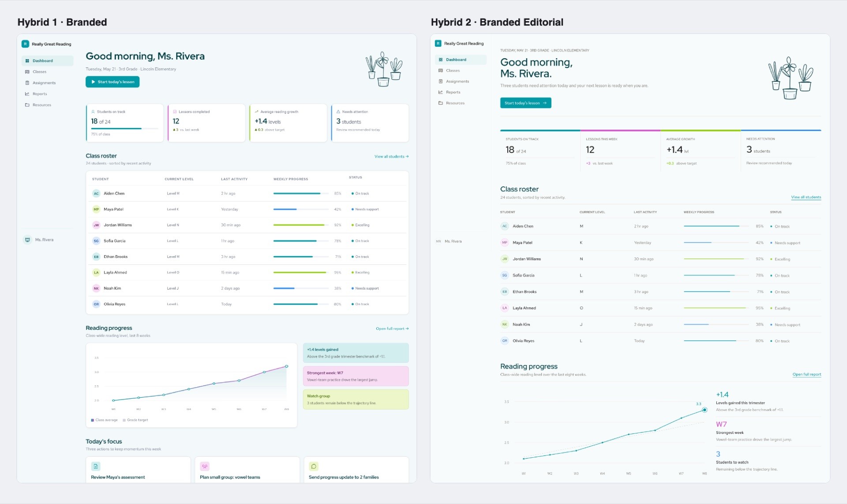Follow View all students link in Hybrid 1
This screenshot has height=504, width=847.
[391, 157]
